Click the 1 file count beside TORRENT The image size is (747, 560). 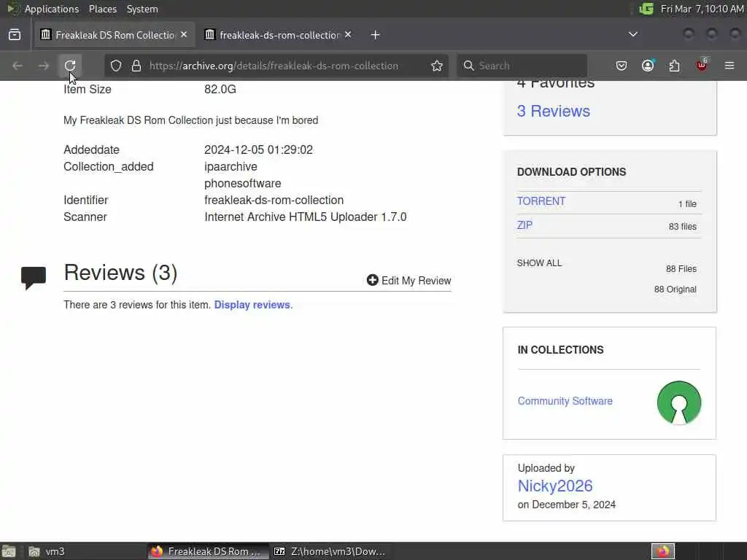point(687,204)
